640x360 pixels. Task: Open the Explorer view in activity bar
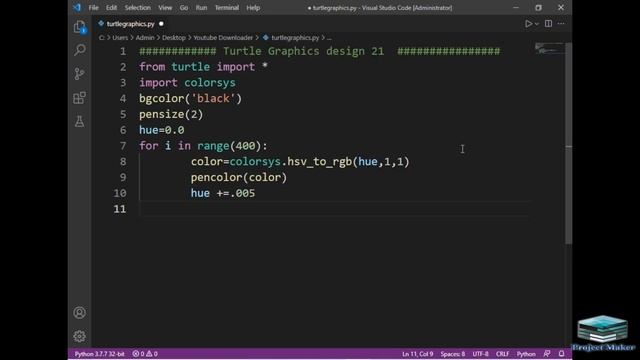[80, 27]
